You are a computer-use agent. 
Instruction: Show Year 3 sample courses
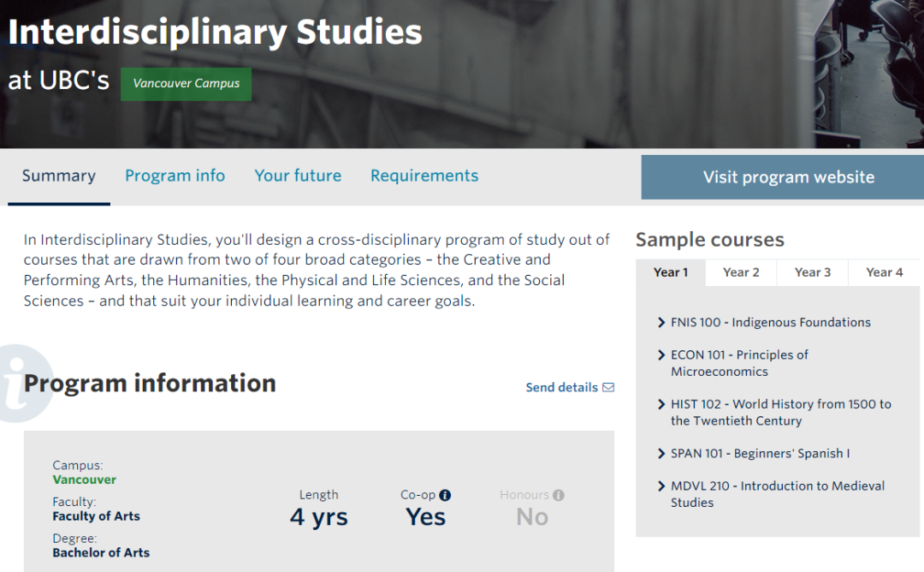point(812,272)
